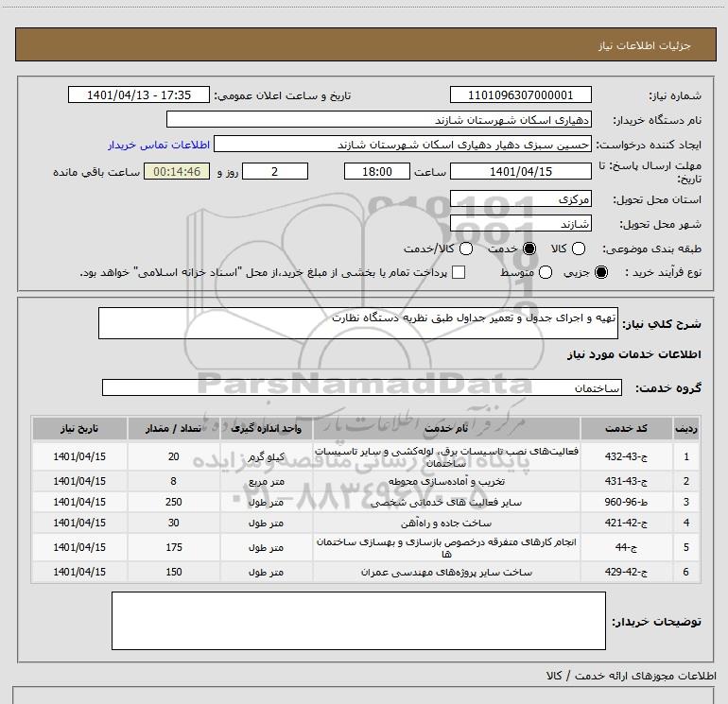Click service name انجام کارهای متفرقه بازسازی

(x=446, y=547)
